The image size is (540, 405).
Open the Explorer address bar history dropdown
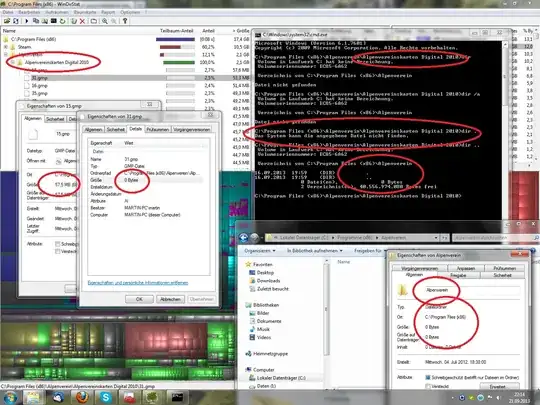436,238
